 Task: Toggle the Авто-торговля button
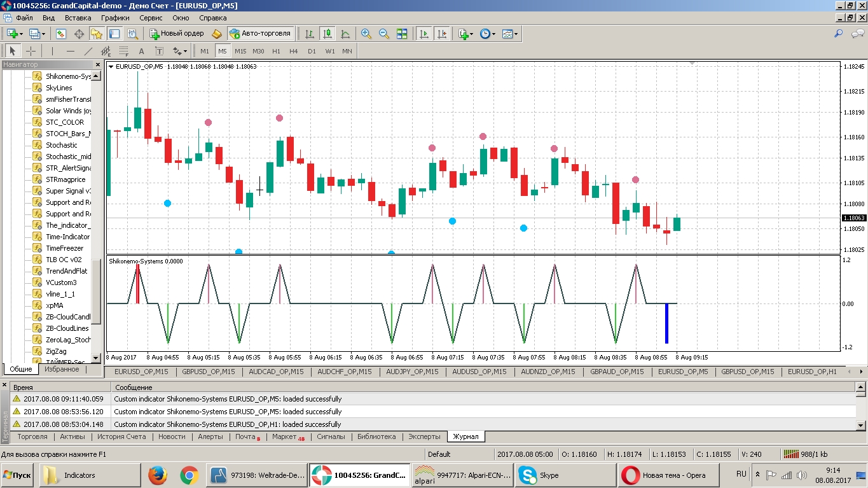(x=261, y=34)
